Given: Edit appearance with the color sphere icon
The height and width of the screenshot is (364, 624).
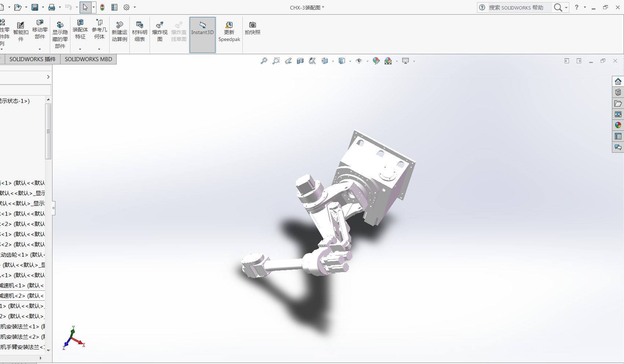Looking at the screenshot, I should click(x=376, y=61).
